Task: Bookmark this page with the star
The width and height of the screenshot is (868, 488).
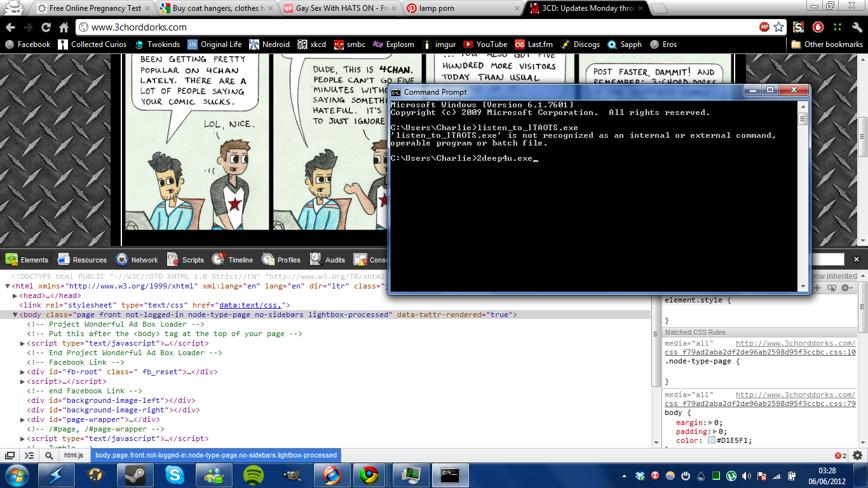Action: [x=779, y=27]
